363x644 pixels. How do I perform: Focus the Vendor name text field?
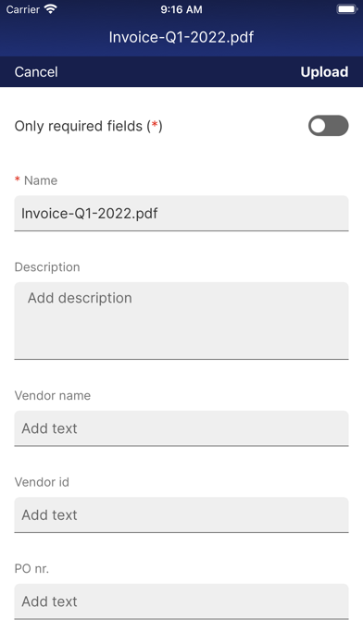181,428
